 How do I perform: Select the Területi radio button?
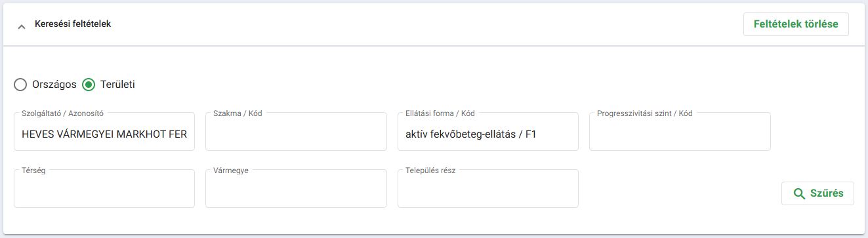coord(89,85)
